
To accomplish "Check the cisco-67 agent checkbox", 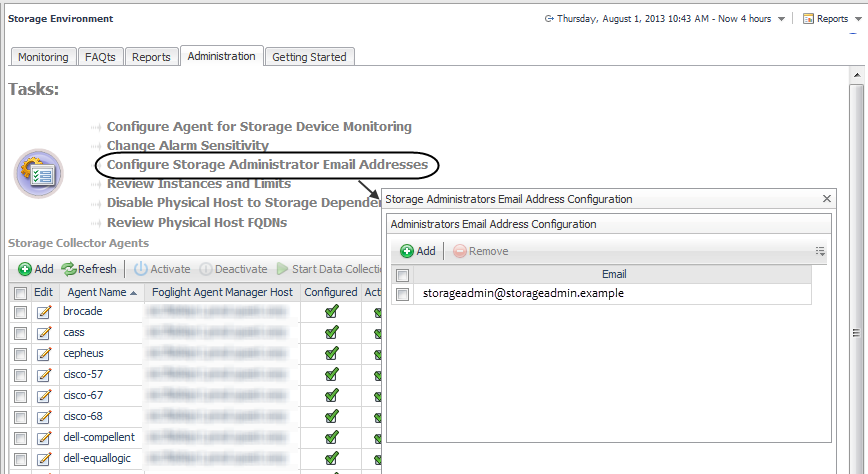I will pos(20,396).
